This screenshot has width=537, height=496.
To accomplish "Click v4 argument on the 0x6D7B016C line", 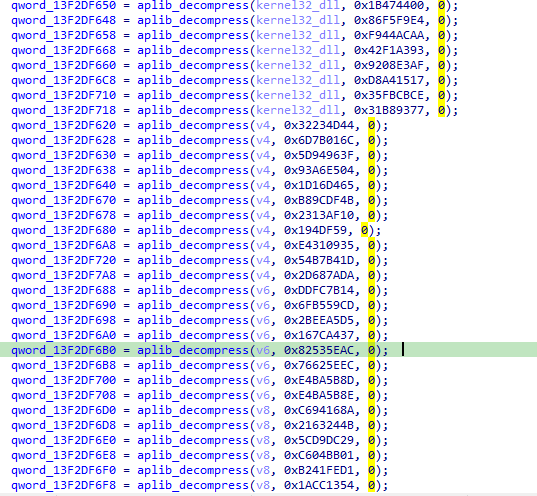I will 263,140.
